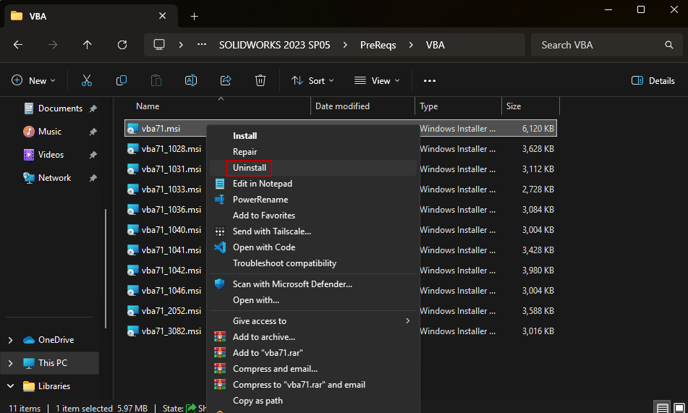
Task: Click the search magnifier icon
Action: pyautogui.click(x=669, y=45)
